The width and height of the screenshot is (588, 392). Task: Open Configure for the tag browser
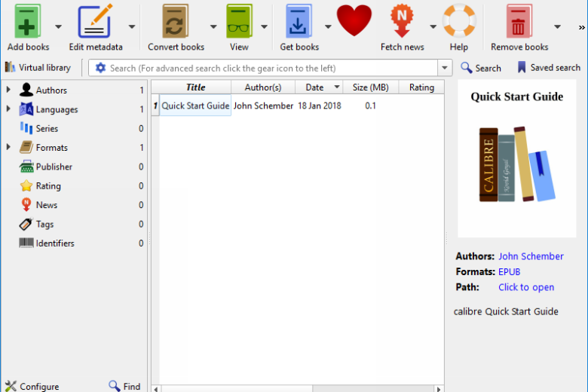coord(32,386)
